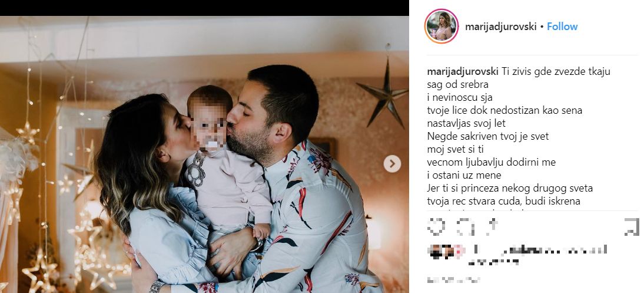
Task: View small avatars of people who liked
Action: pos(446,251)
